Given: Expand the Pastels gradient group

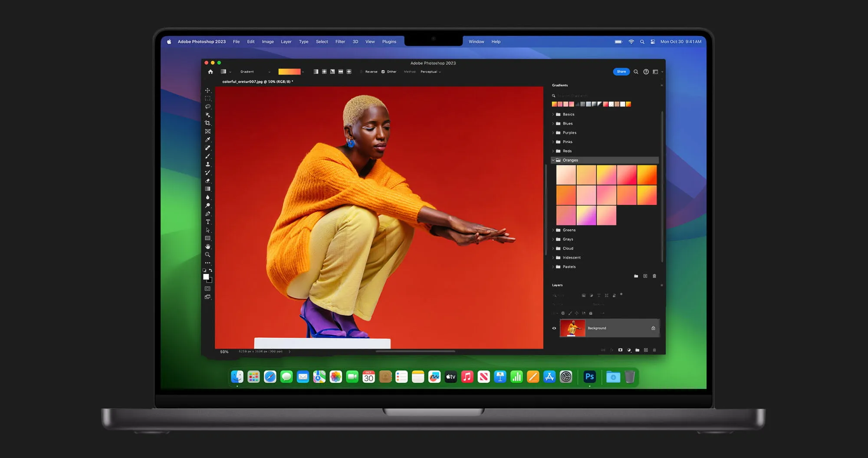Looking at the screenshot, I should click(553, 267).
